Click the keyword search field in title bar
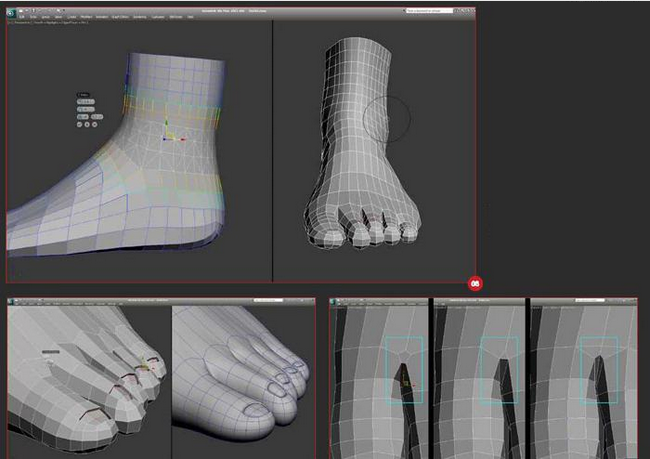650x459 pixels. tap(429, 11)
